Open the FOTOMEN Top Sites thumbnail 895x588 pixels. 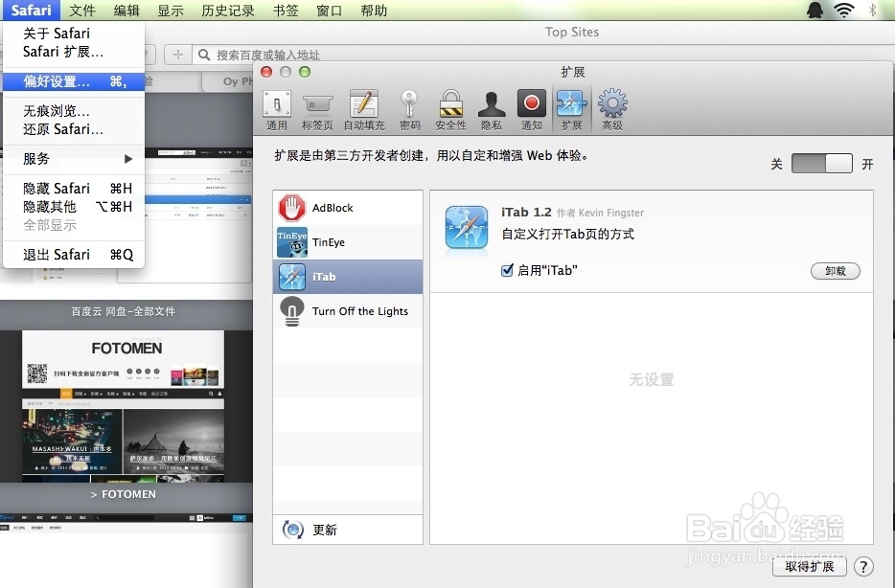click(x=124, y=406)
